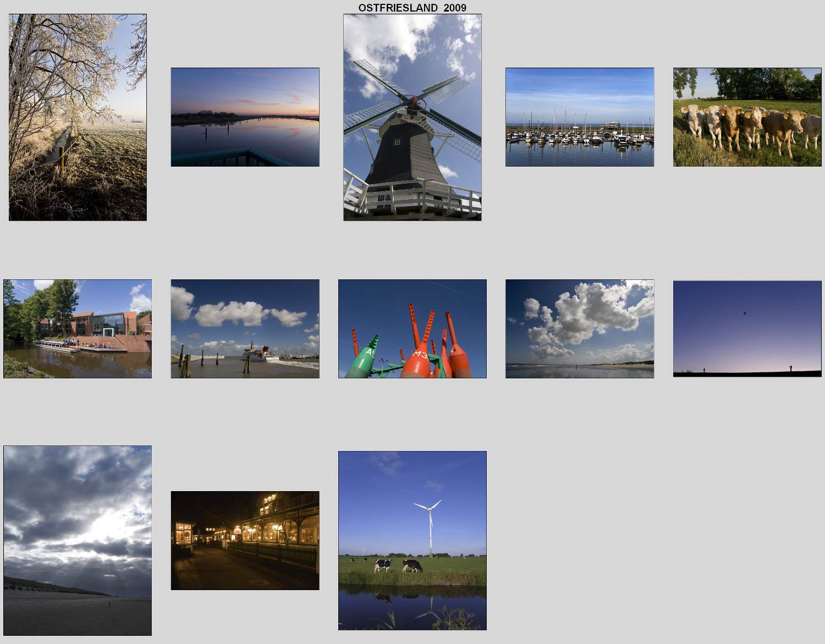Screen dimensions: 825x644
Task: Select the beach with cumulus clouds photo
Action: [x=580, y=328]
